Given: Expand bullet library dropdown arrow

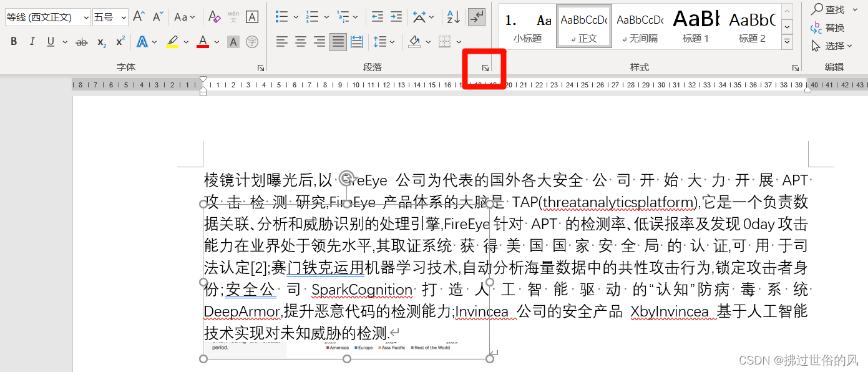Looking at the screenshot, I should (295, 17).
